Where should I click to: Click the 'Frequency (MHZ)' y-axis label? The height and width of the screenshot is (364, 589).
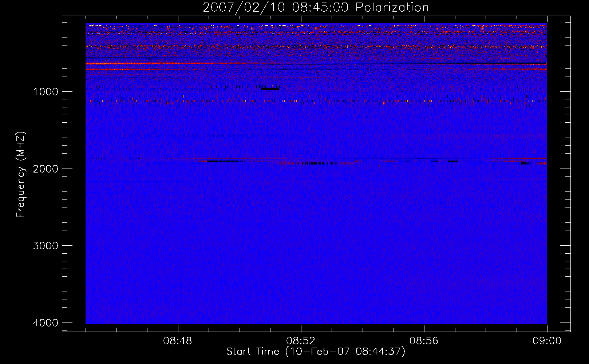coord(21,175)
